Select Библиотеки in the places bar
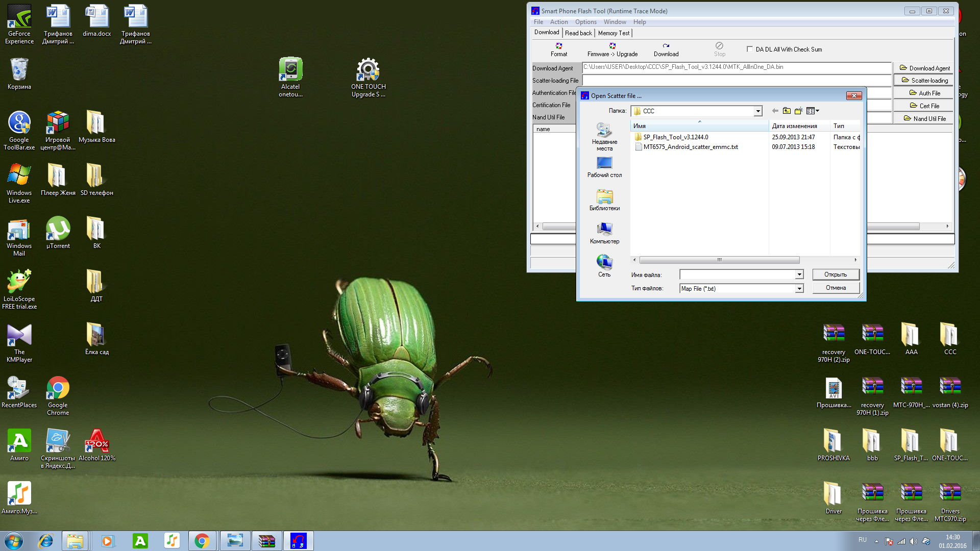This screenshot has width=980, height=551. click(x=604, y=199)
